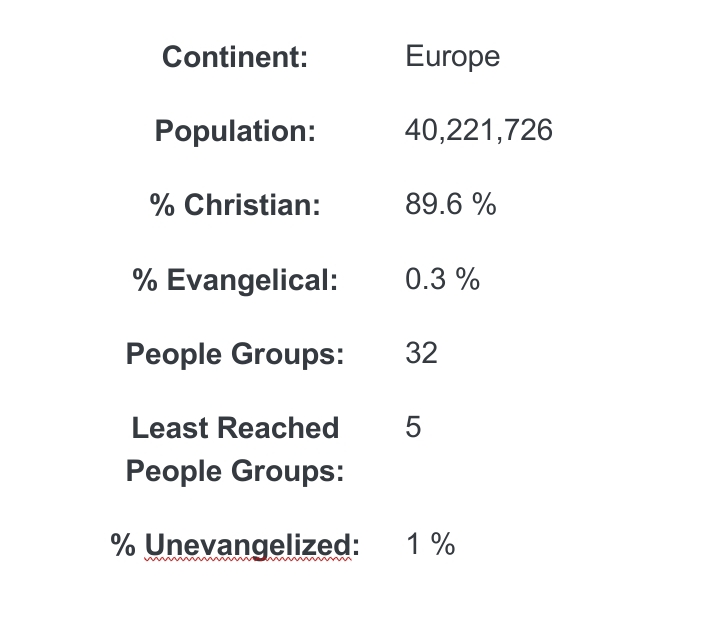This screenshot has width=720, height=622.
Task: Click the "Population:" label
Action: (235, 132)
